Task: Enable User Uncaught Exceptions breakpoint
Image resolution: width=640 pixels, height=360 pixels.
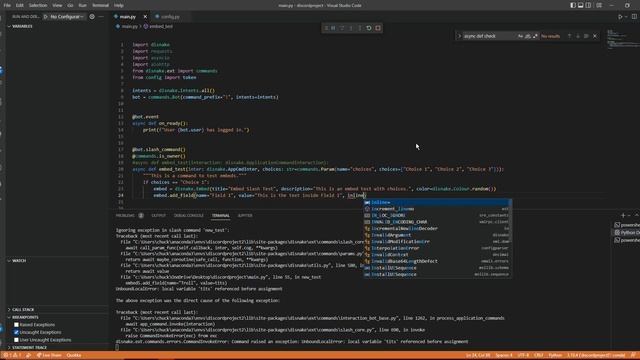Action: click(16, 340)
